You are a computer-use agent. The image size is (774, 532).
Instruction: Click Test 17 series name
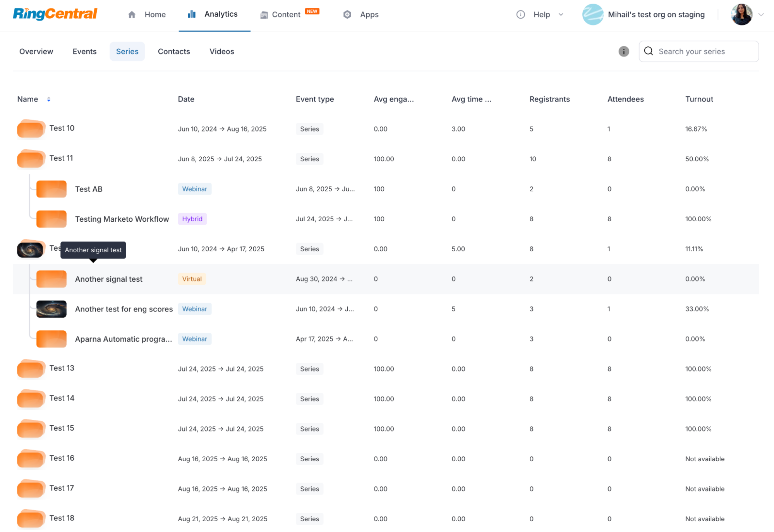(62, 488)
